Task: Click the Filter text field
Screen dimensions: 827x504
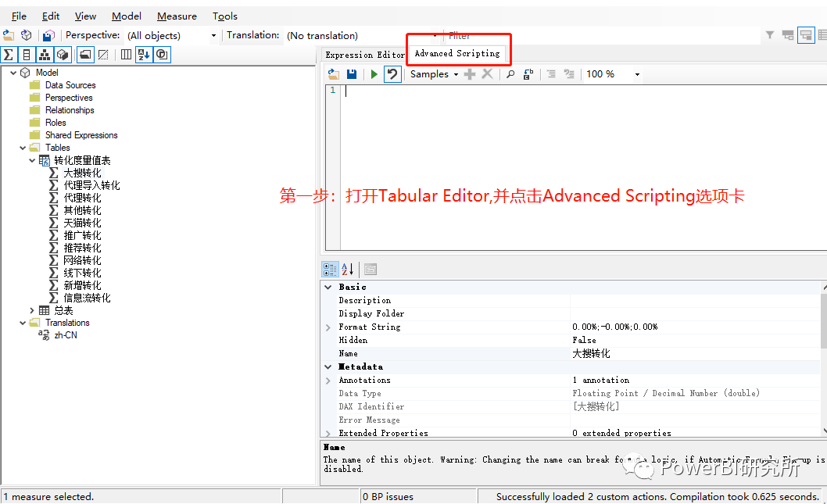Action: [x=601, y=35]
